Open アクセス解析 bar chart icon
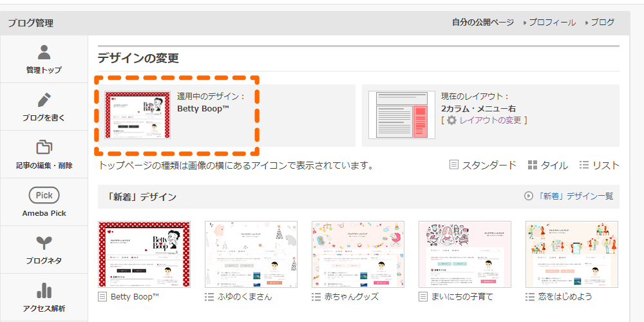Viewport: 644px width, 322px height. [x=44, y=291]
